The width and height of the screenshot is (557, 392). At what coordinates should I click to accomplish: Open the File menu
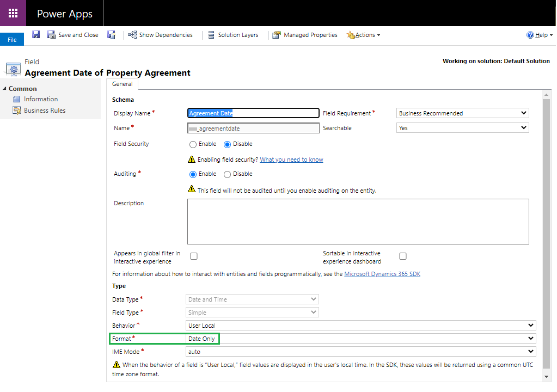click(x=12, y=40)
